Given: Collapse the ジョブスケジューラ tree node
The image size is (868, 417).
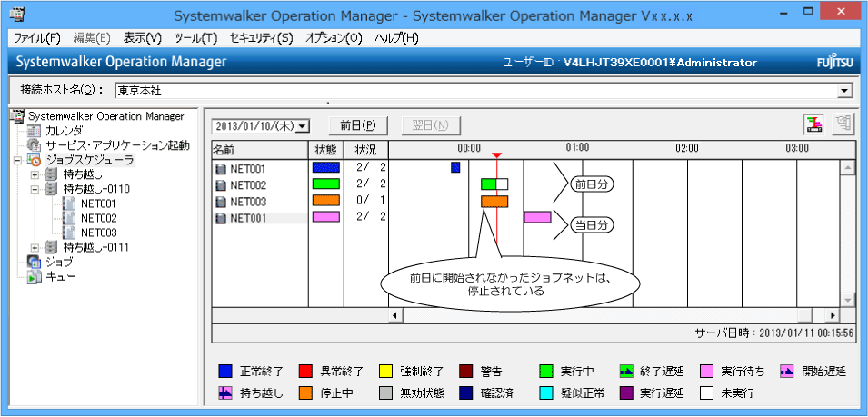Looking at the screenshot, I should [x=16, y=161].
